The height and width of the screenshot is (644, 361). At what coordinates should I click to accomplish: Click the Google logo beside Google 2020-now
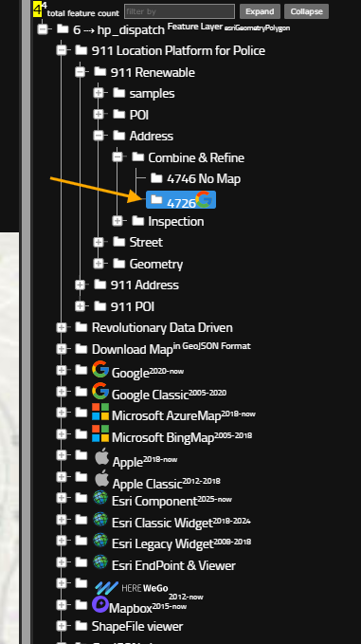pos(100,369)
